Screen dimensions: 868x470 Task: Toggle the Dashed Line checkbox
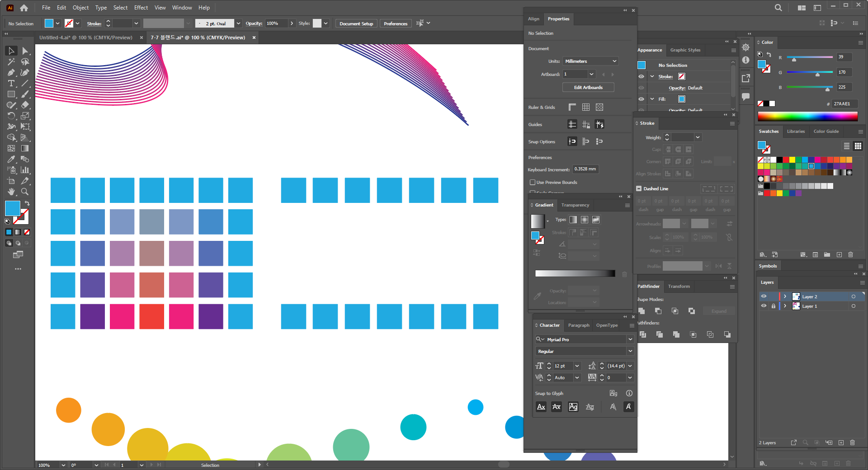coord(639,188)
